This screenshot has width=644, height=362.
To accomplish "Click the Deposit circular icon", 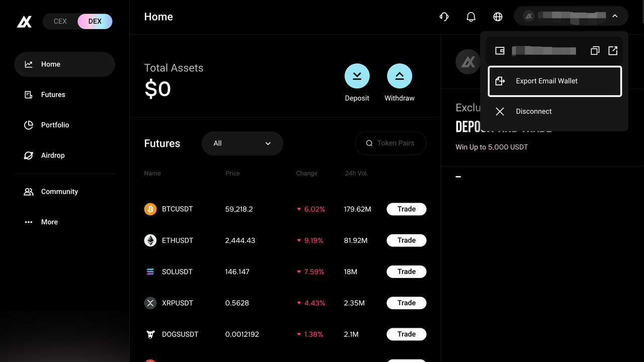I will click(x=357, y=76).
